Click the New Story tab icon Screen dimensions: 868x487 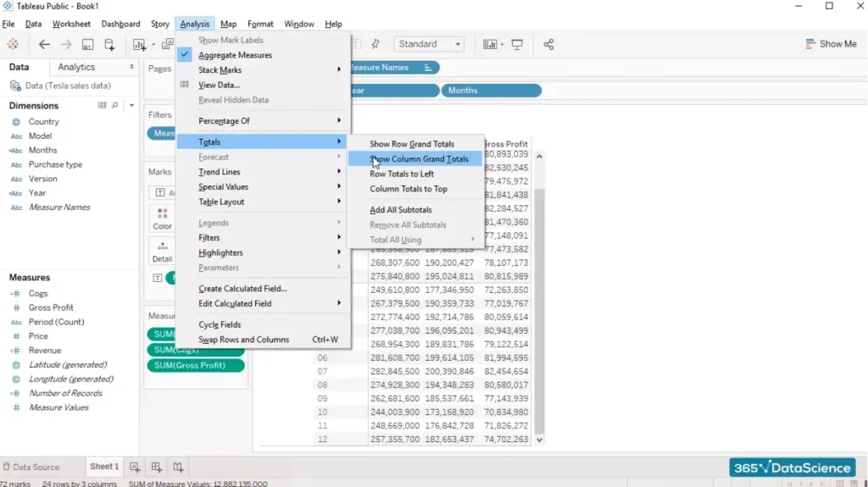[x=178, y=467]
